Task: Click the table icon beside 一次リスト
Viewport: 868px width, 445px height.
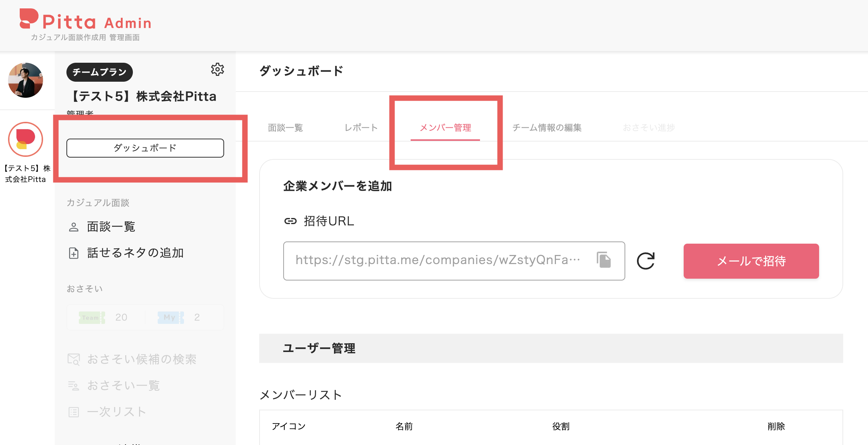Action: (73, 412)
